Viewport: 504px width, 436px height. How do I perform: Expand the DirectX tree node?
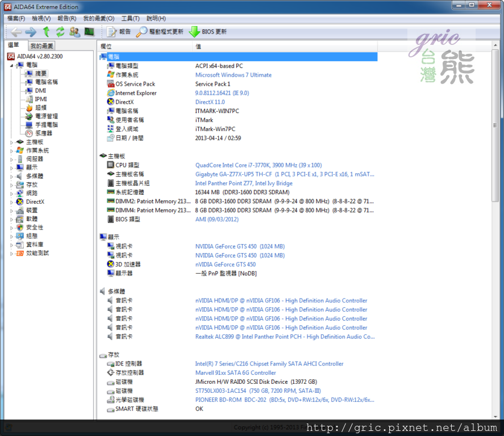pyautogui.click(x=12, y=202)
